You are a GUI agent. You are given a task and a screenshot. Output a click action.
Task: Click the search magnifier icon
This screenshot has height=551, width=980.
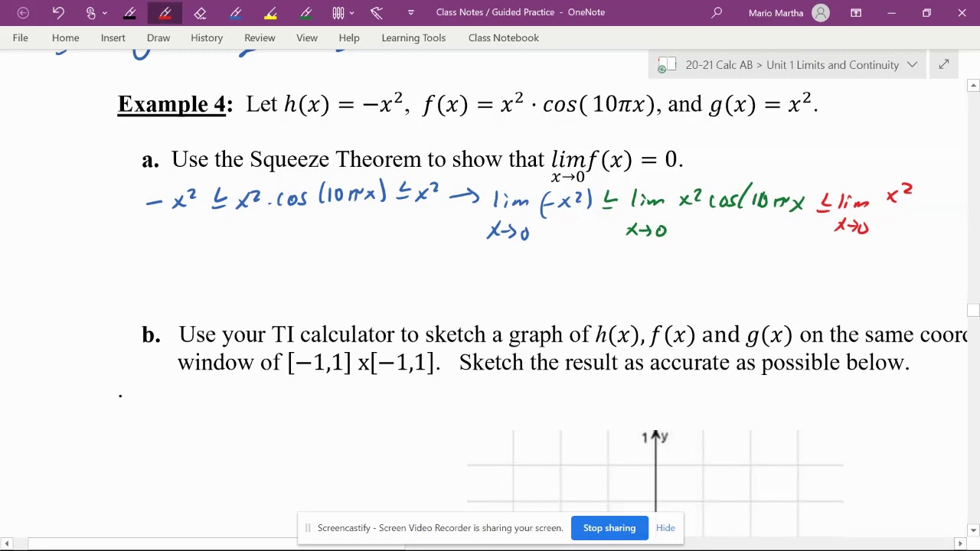click(717, 13)
